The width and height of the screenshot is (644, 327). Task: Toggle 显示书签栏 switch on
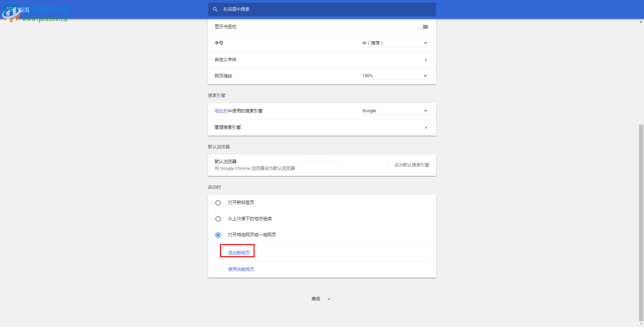click(423, 27)
